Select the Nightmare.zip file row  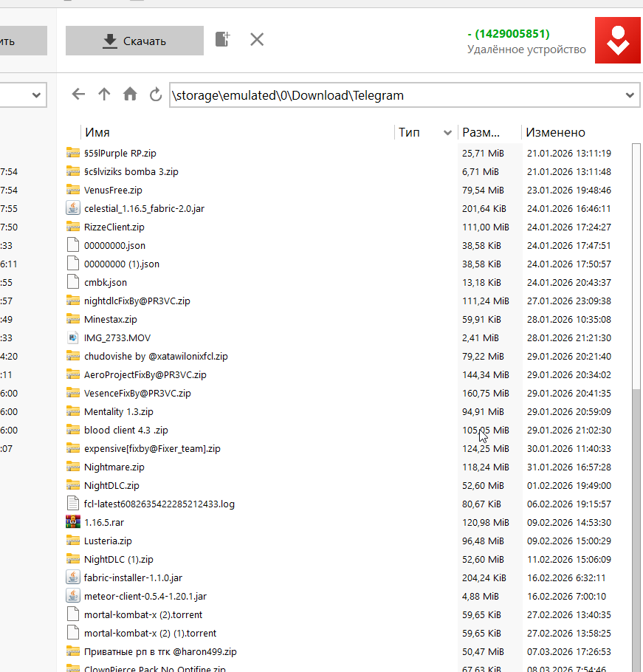coord(114,467)
